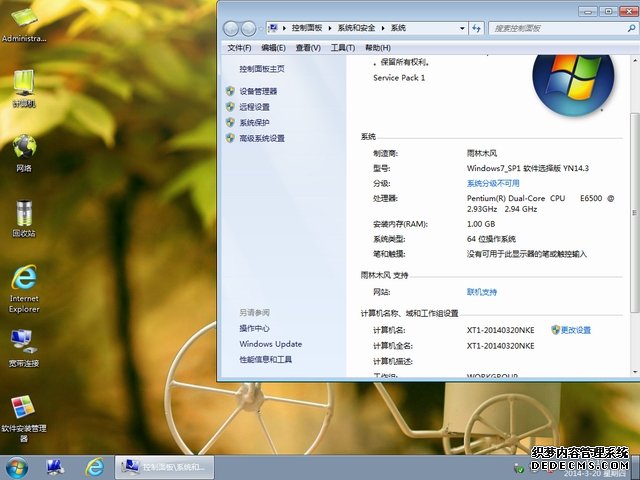Launch Internet Explorer from the desktop
The image size is (640, 480).
point(24,289)
